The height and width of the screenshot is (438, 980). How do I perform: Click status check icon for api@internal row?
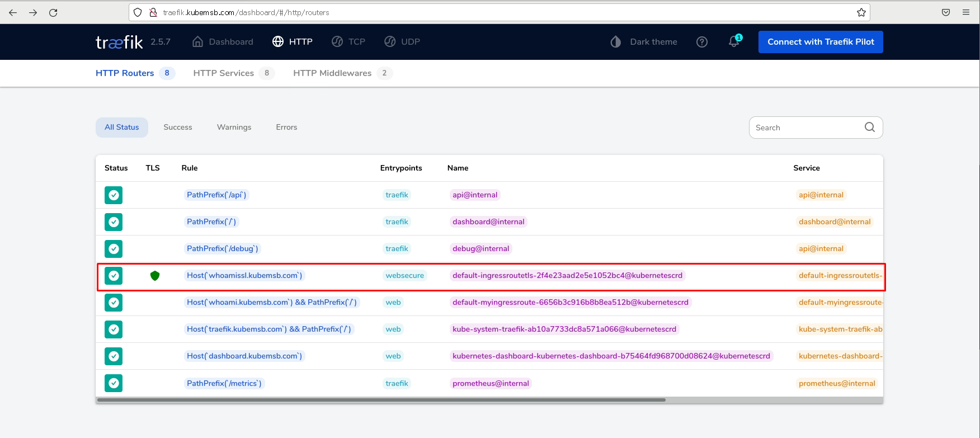coord(114,195)
